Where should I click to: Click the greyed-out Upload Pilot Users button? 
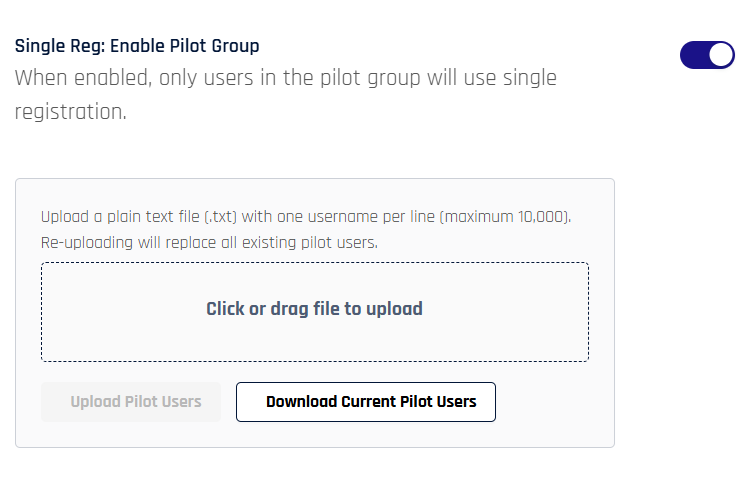pyautogui.click(x=136, y=402)
